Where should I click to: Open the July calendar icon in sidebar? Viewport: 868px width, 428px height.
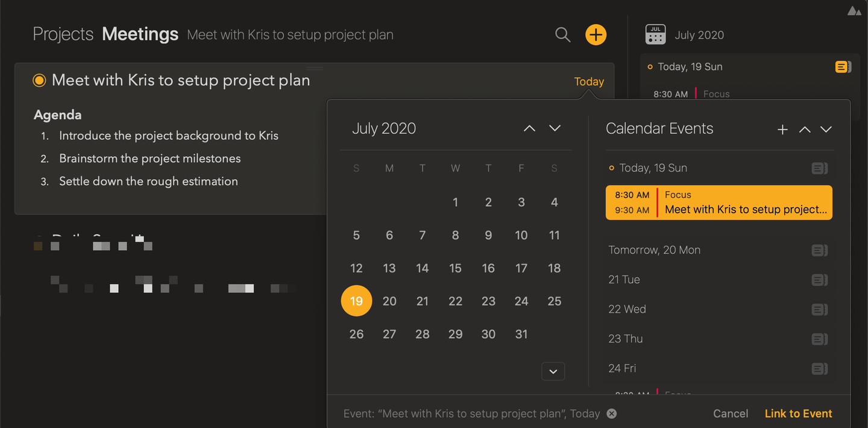(655, 34)
